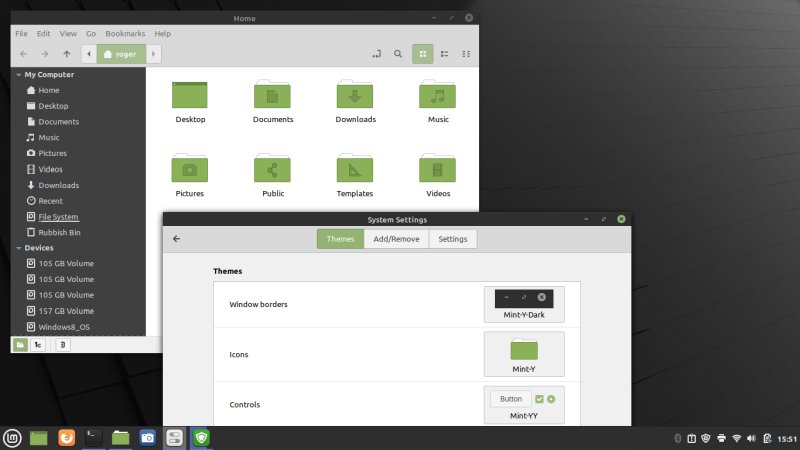Switch to compact view in file manager
This screenshot has width=800, height=450.
click(466, 54)
